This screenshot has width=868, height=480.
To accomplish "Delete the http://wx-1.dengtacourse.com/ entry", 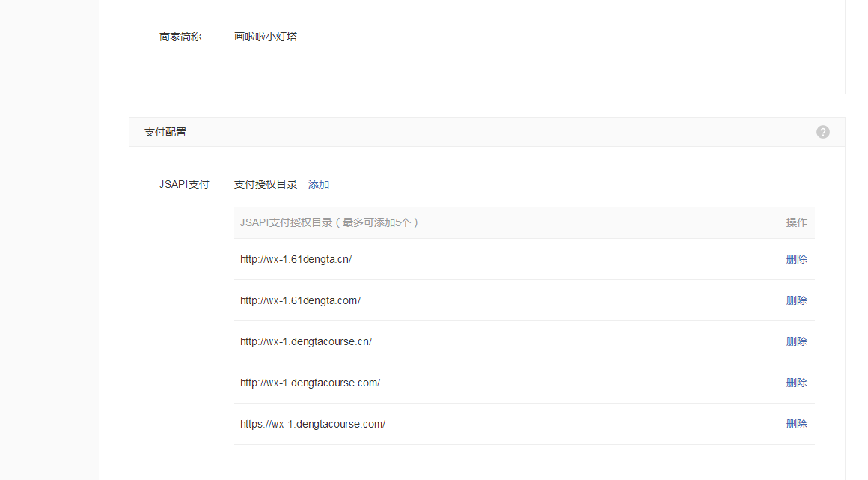I will click(797, 383).
